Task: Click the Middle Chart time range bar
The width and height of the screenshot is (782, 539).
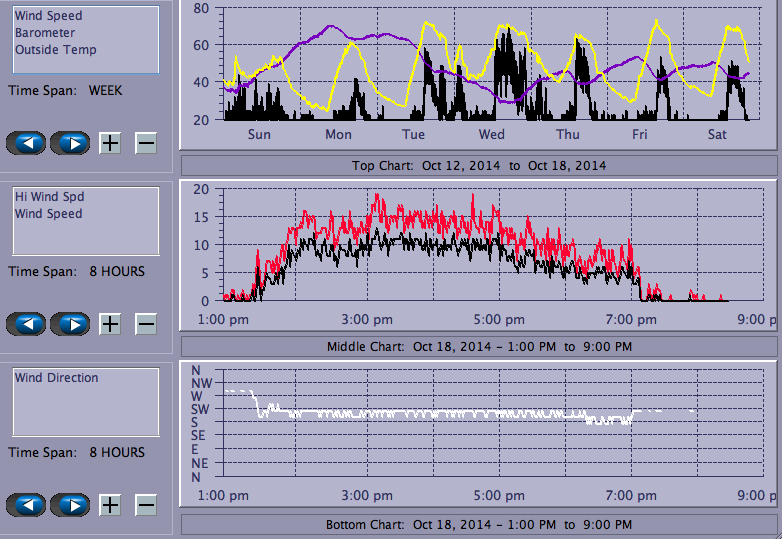Action: coord(478,347)
